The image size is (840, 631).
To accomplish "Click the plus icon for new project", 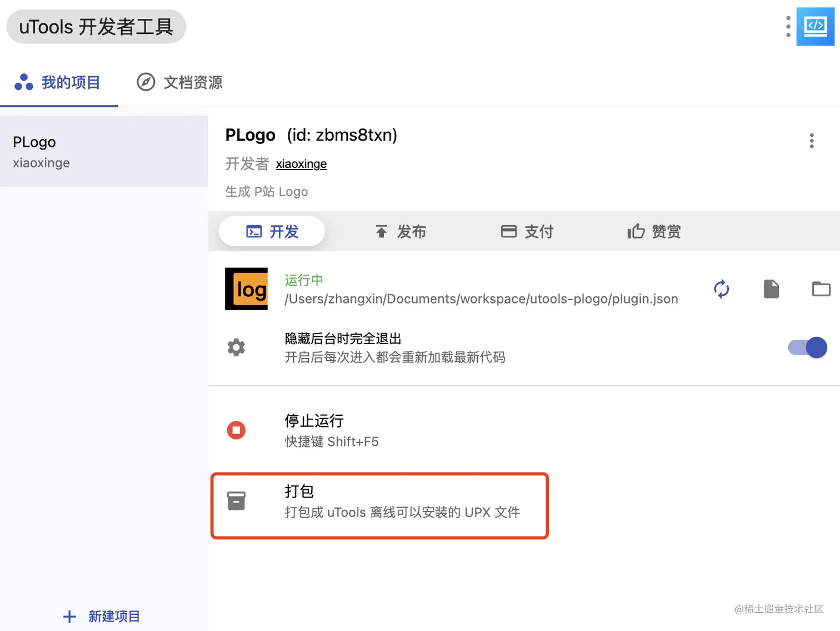I will click(69, 616).
